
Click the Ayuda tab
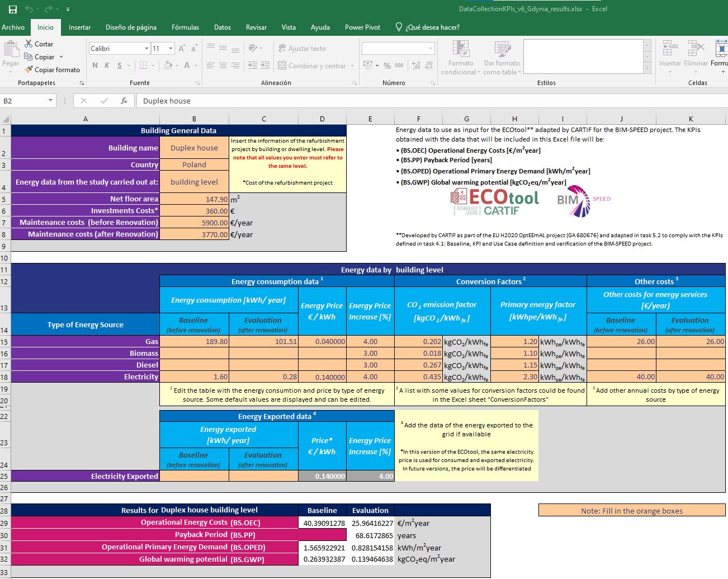(x=320, y=27)
